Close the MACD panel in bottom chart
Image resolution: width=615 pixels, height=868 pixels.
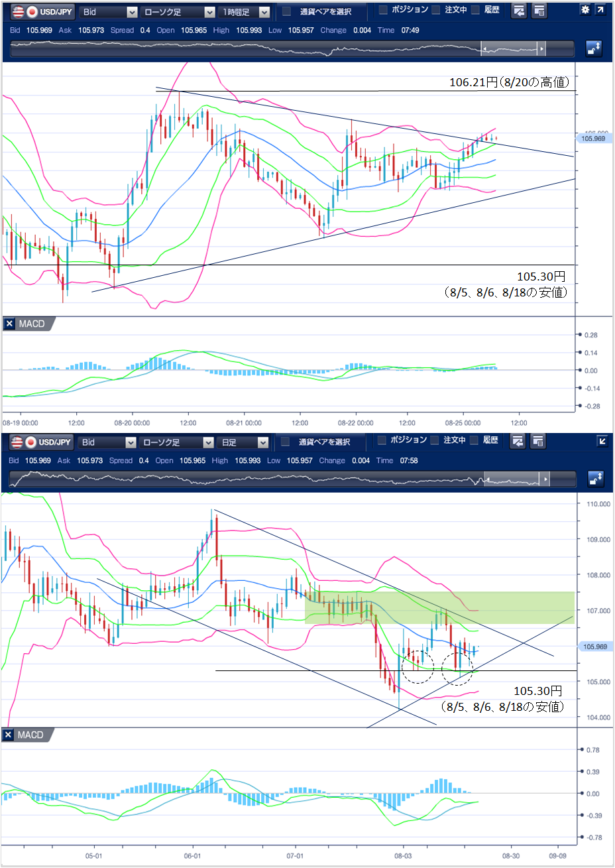(x=9, y=735)
